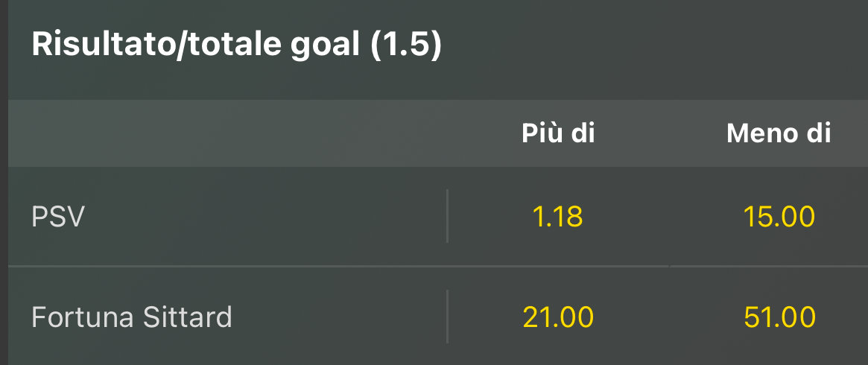Click the Meno di column header
The width and height of the screenshot is (868, 365).
779,133
